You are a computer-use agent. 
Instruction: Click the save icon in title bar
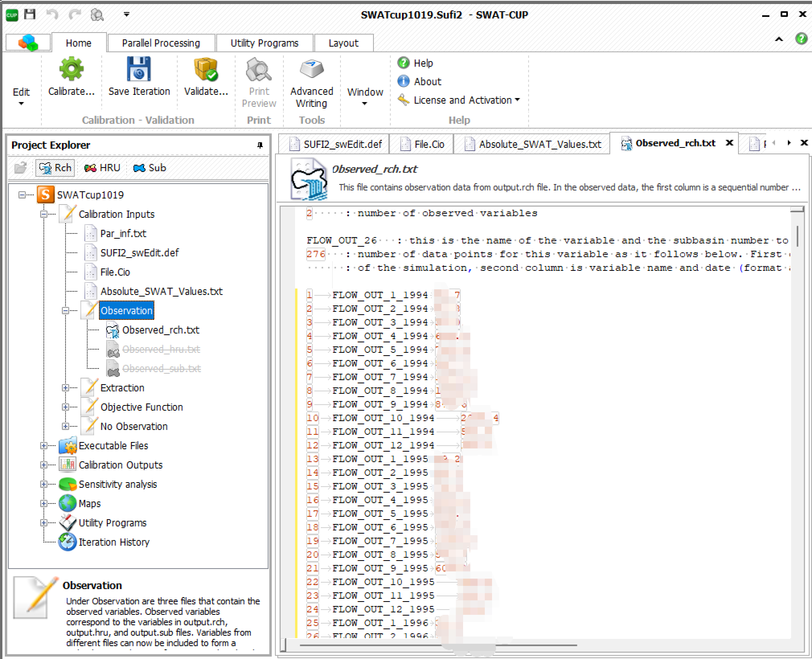point(30,14)
